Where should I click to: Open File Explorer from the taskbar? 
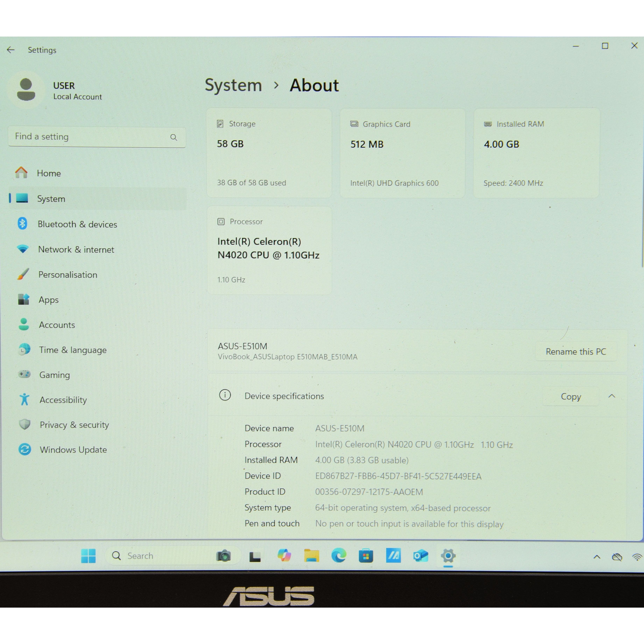312,556
